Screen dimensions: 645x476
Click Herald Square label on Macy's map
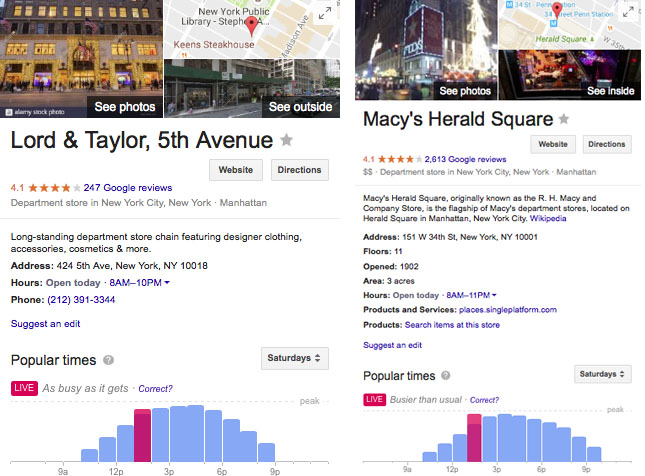click(x=561, y=39)
